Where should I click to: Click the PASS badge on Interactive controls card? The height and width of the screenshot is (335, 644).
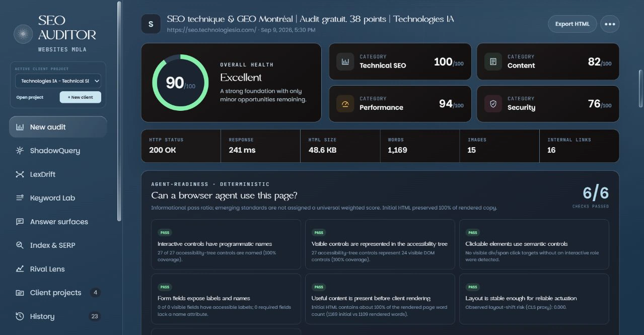(x=165, y=233)
